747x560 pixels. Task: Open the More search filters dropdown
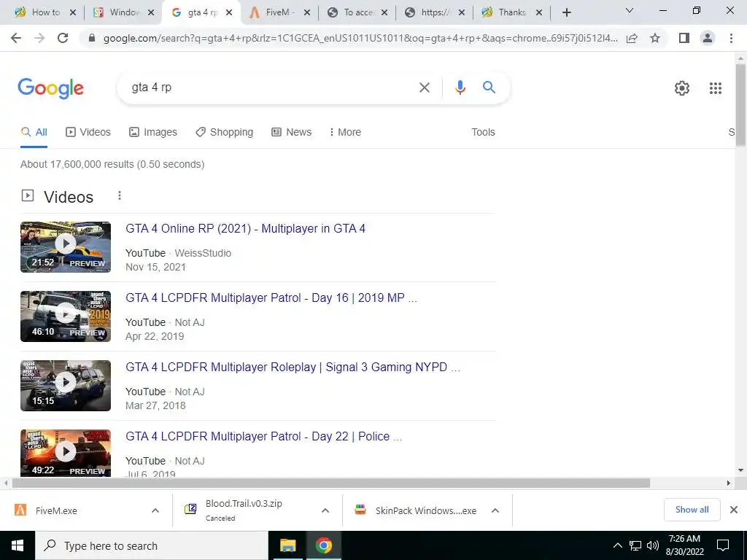(x=345, y=133)
